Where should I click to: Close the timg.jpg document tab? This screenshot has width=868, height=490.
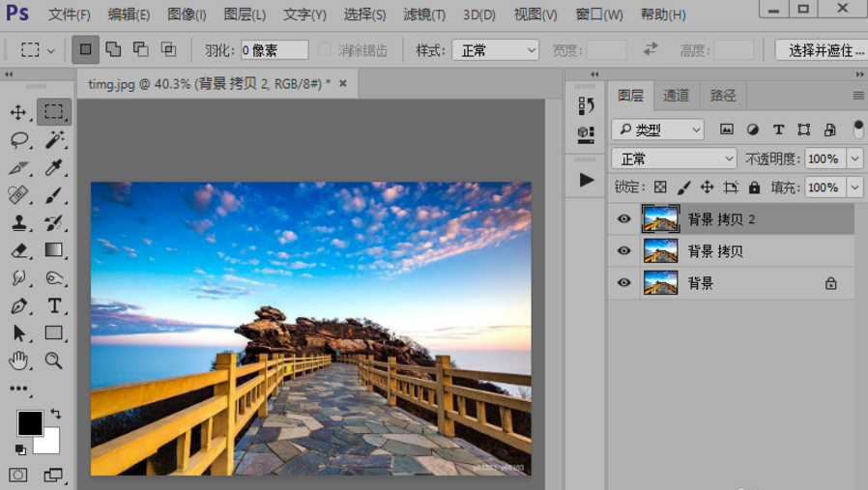coord(342,84)
